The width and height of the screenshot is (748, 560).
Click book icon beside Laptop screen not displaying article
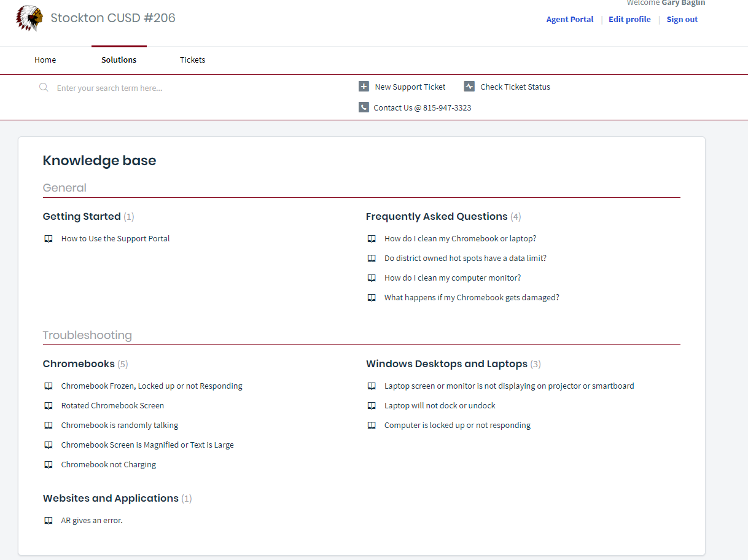[372, 386]
